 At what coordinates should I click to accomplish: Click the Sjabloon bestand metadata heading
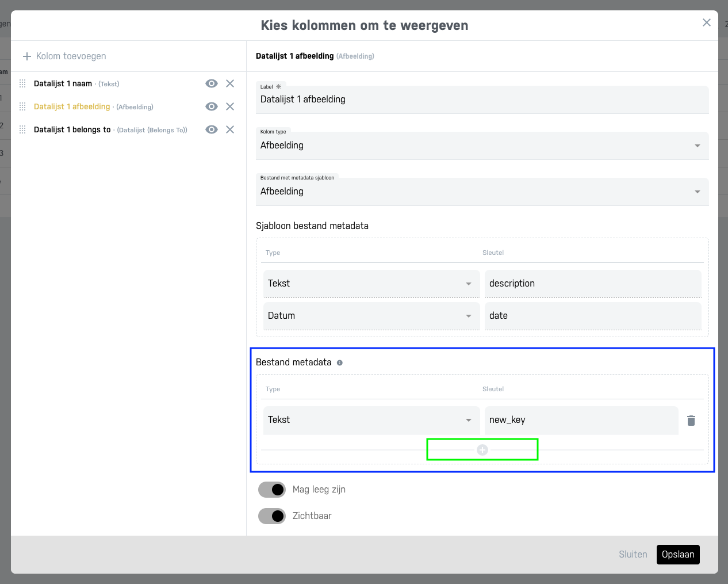coord(312,226)
